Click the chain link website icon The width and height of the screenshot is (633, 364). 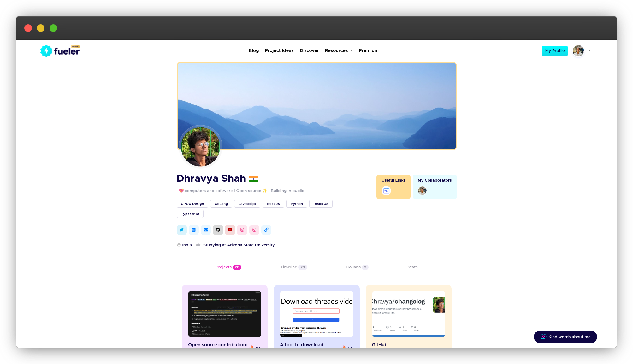266,230
